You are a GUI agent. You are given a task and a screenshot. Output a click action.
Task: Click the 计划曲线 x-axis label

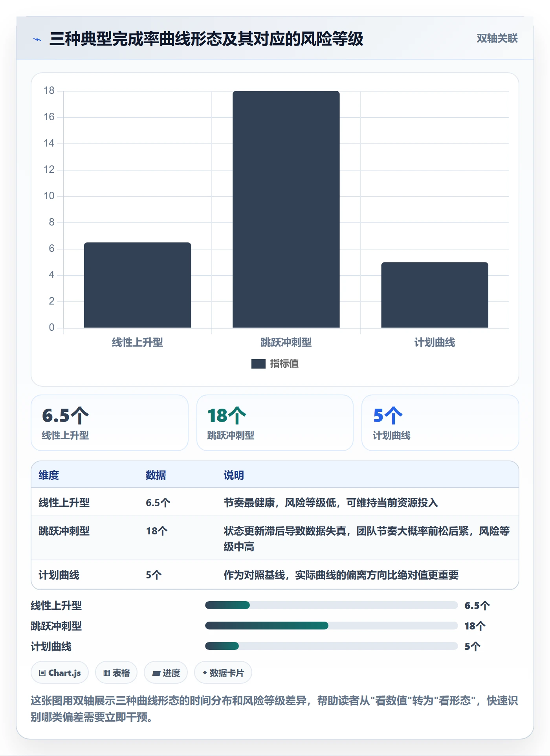[434, 343]
